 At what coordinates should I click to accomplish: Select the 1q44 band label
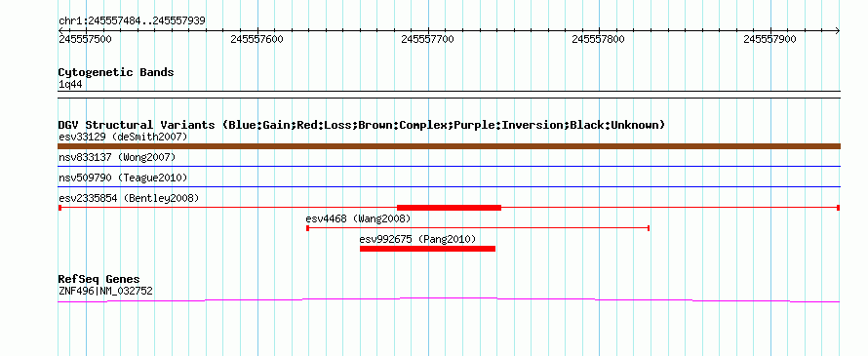point(70,85)
